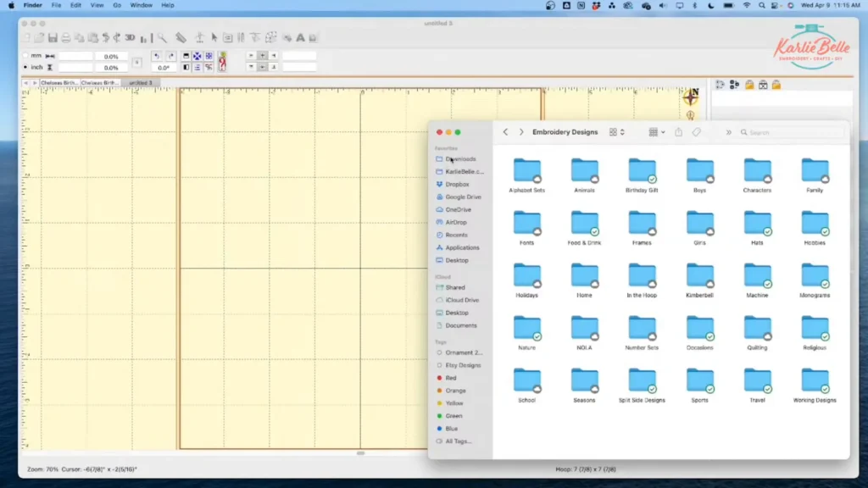This screenshot has height=488, width=868.
Task: Click the Finder tag icon
Action: pos(697,132)
